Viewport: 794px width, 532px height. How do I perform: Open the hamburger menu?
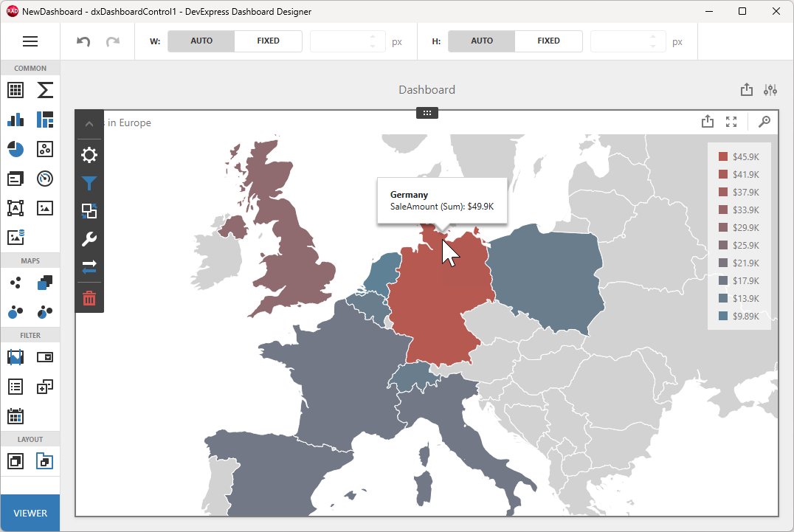(x=30, y=41)
